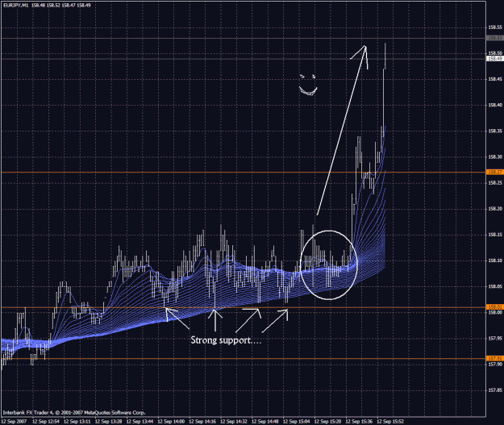Viewport: 504px width, 425px height.
Task: Select the orange 157.91 price tag
Action: [495, 358]
